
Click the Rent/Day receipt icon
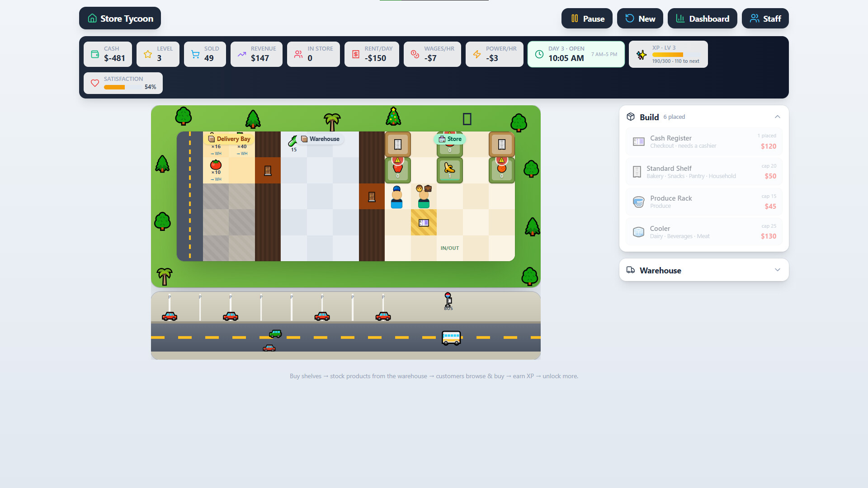(x=356, y=54)
